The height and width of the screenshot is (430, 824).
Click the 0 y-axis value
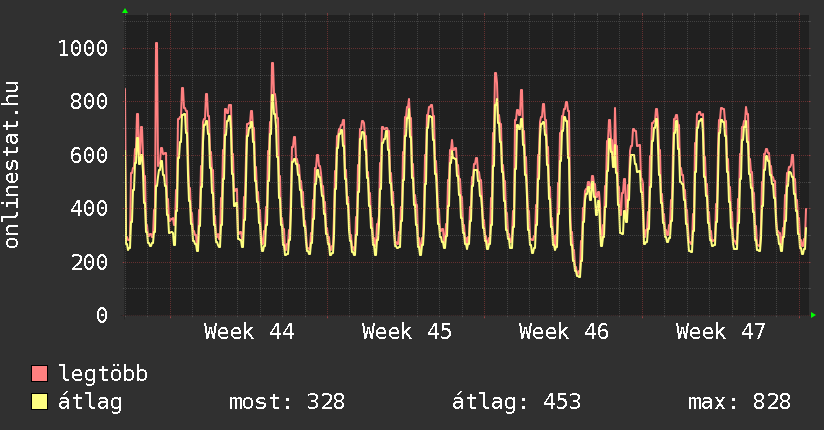[x=101, y=316]
